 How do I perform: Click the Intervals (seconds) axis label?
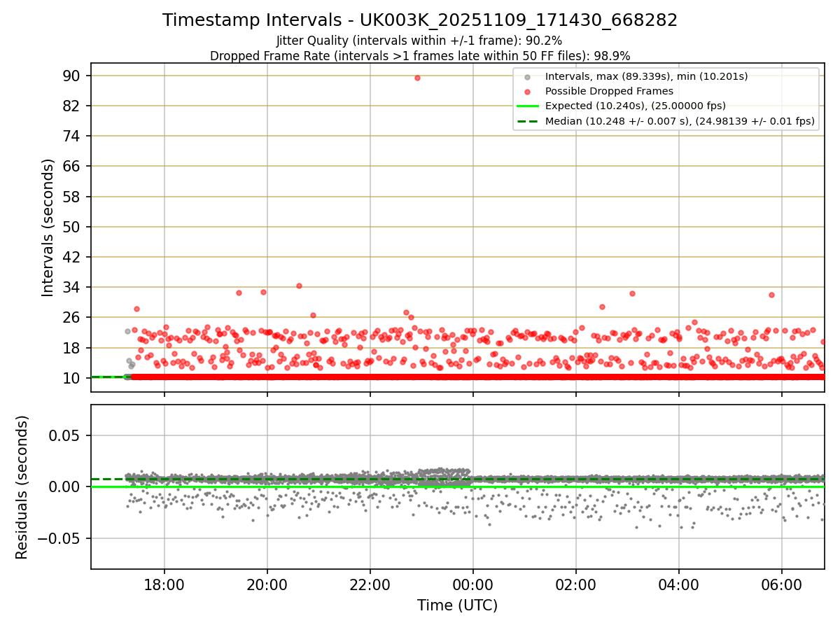tap(48, 227)
